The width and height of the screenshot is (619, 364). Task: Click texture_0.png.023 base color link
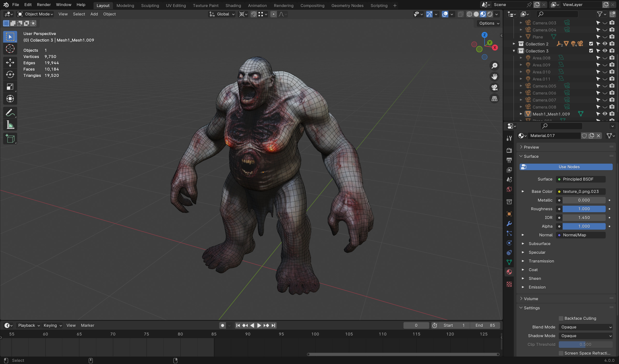(x=581, y=191)
